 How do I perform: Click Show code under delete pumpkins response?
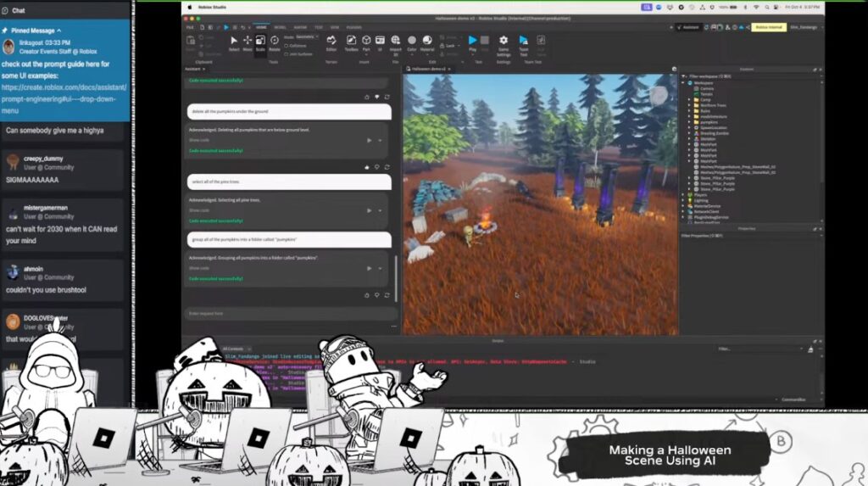198,140
